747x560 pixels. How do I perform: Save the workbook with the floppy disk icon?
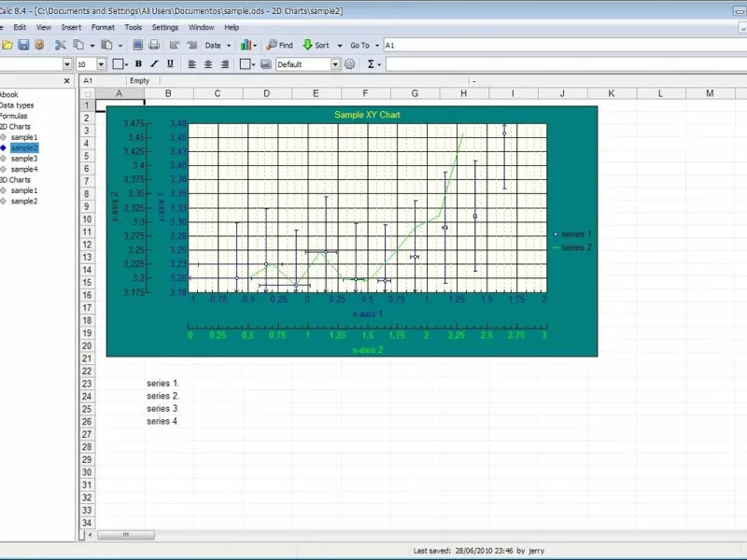(23, 45)
